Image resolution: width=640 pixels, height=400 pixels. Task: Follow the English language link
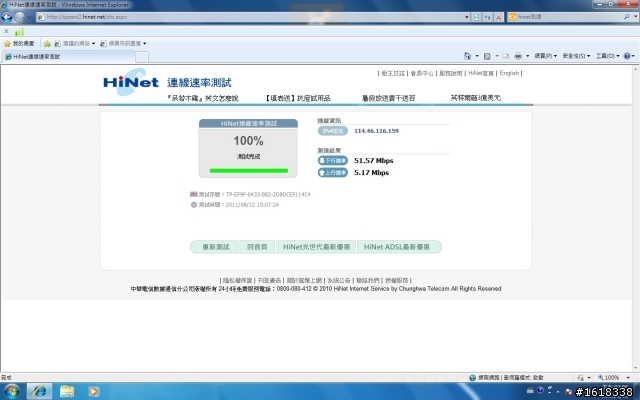509,73
